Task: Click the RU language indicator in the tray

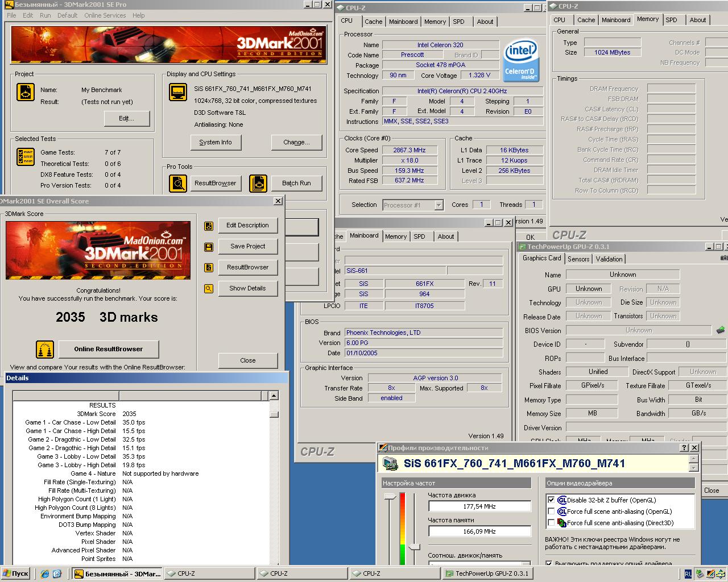Action: pyautogui.click(x=688, y=574)
